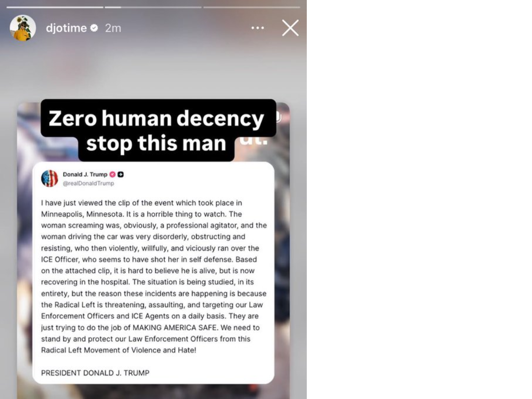Image resolution: width=532 pixels, height=399 pixels.
Task: Select the second story progress segment
Action: tap(153, 7)
